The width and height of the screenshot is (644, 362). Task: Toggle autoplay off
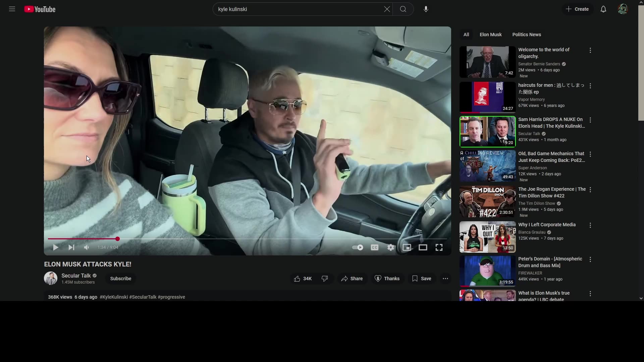pos(358,247)
